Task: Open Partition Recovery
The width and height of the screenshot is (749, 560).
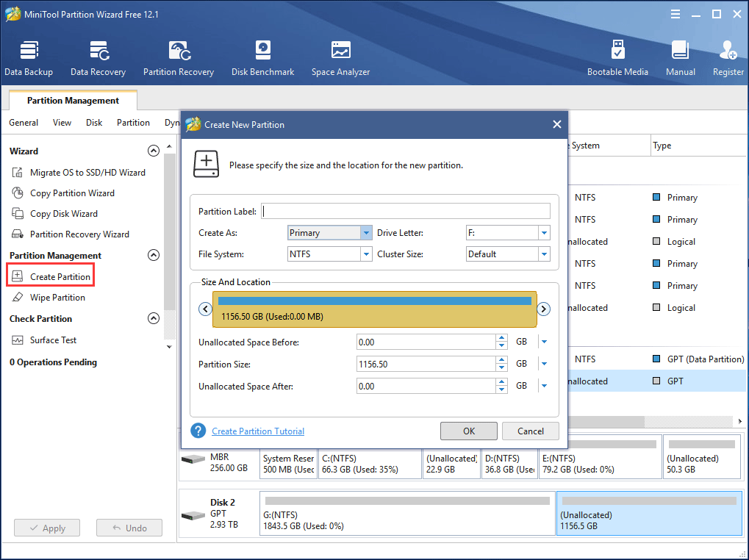Action: 179,57
